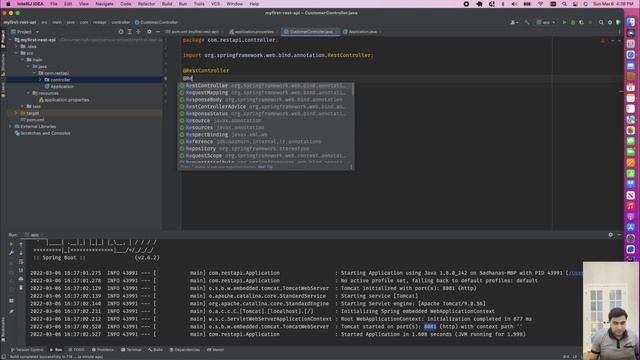Click the user account icon in toolbar
640x360 pixels.
(x=513, y=22)
